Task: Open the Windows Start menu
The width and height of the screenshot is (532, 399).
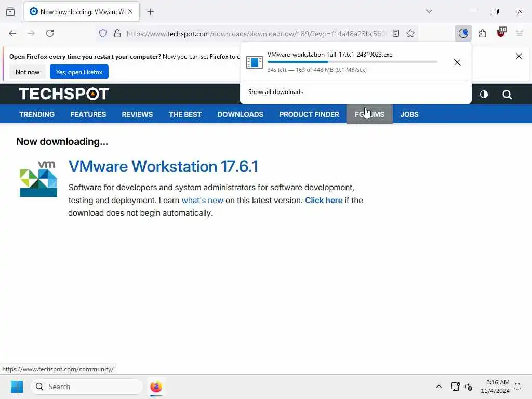Action: [17, 387]
